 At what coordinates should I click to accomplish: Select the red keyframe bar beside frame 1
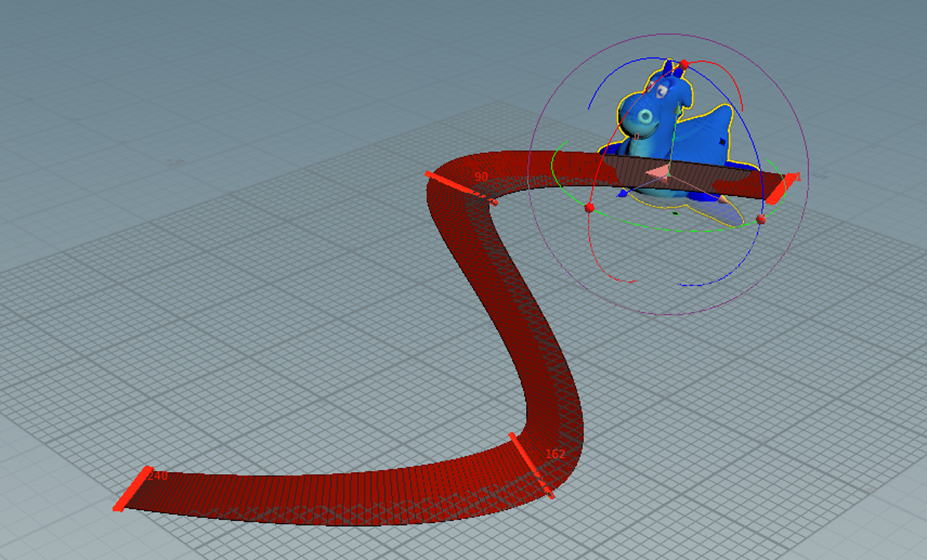[x=780, y=189]
